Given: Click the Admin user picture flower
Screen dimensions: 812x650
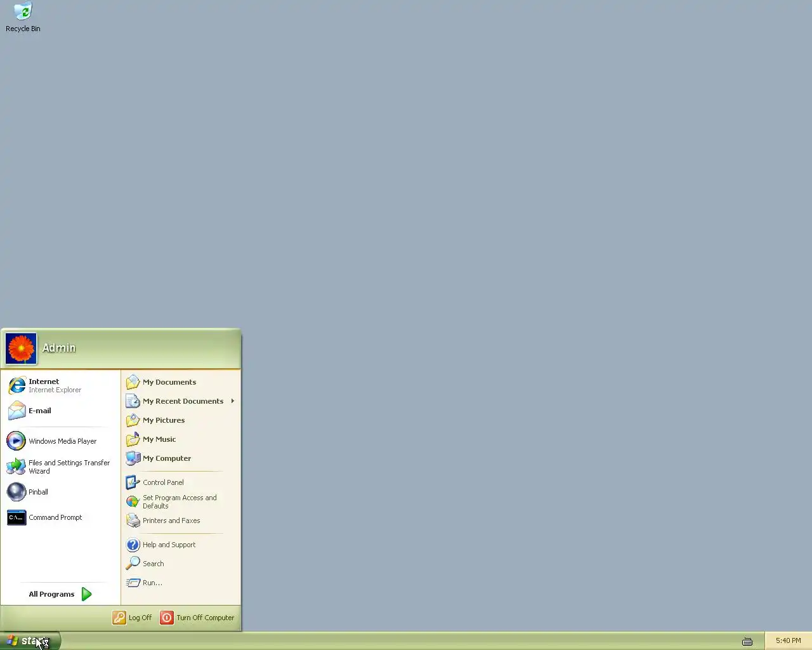Looking at the screenshot, I should 21,348.
